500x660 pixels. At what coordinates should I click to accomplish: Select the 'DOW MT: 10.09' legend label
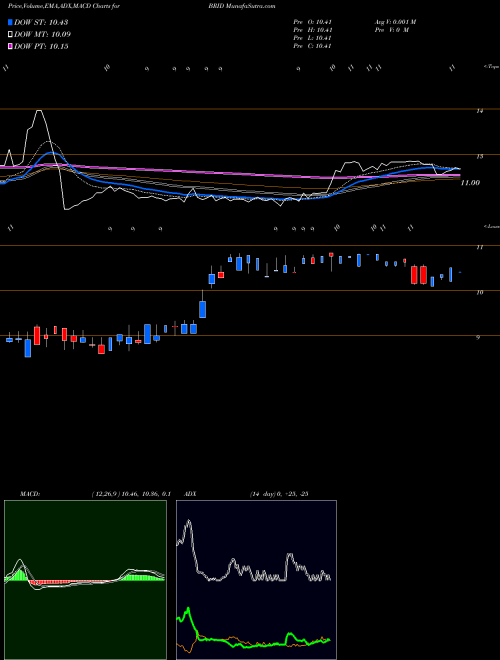[x=43, y=35]
